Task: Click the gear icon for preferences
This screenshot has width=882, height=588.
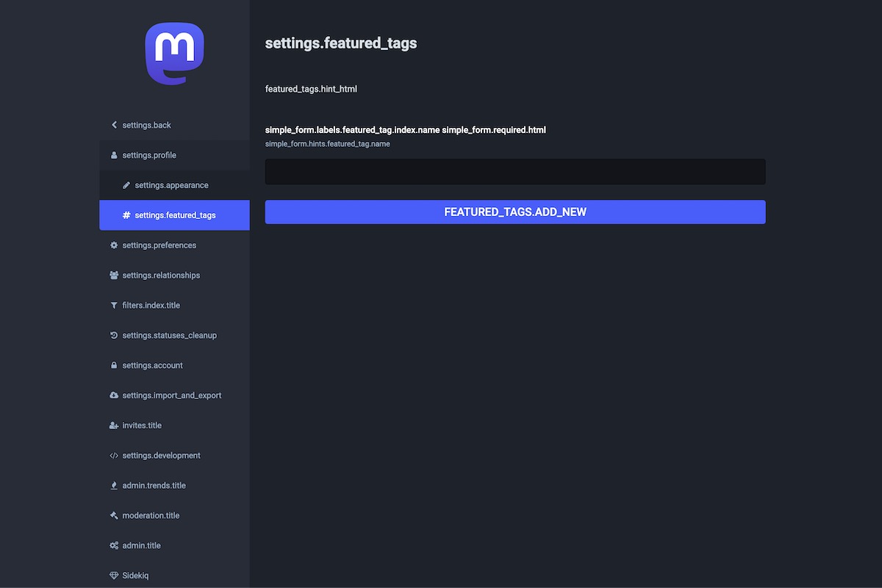Action: point(114,245)
